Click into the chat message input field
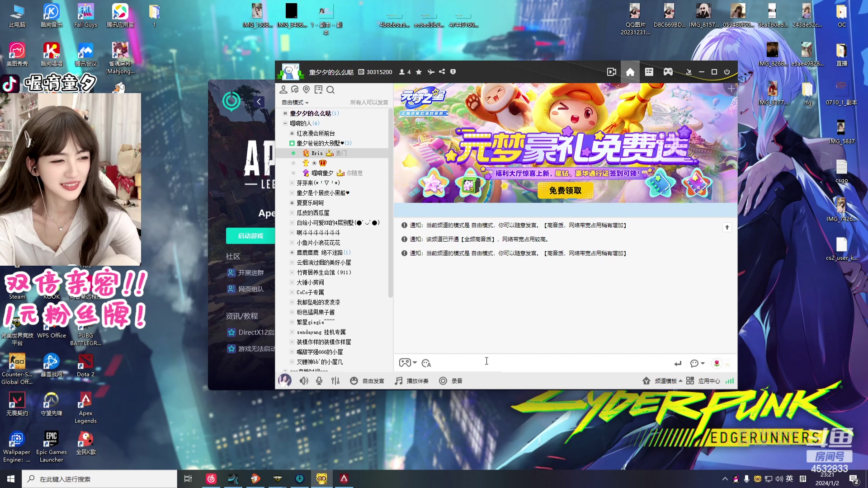Viewport: 868px width, 488px height. (552, 363)
